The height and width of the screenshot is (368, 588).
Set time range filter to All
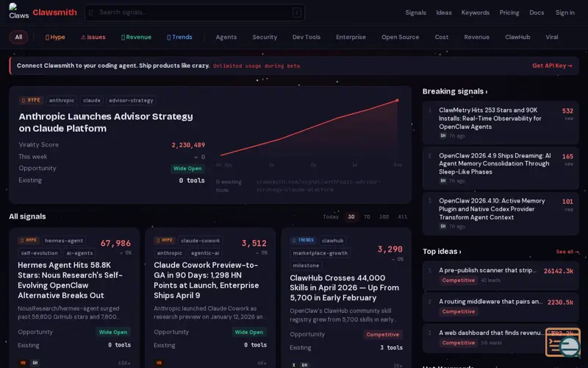coord(403,217)
